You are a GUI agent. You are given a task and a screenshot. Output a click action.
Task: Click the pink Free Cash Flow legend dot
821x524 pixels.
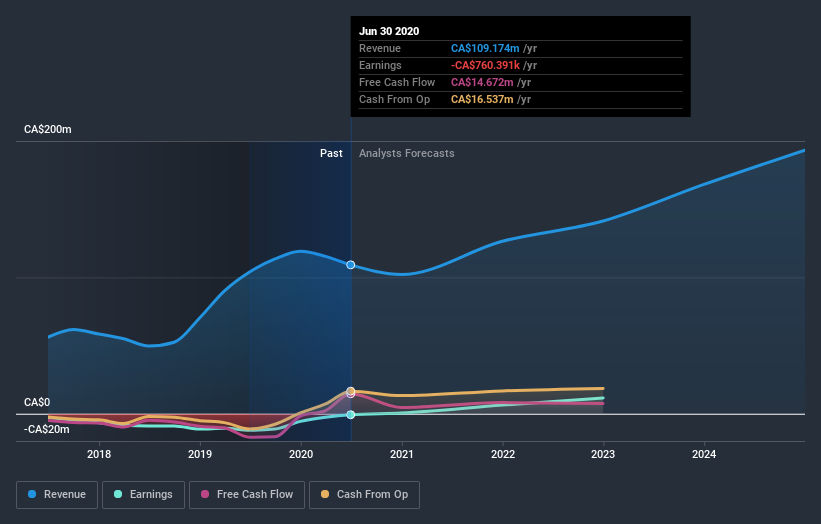click(205, 494)
